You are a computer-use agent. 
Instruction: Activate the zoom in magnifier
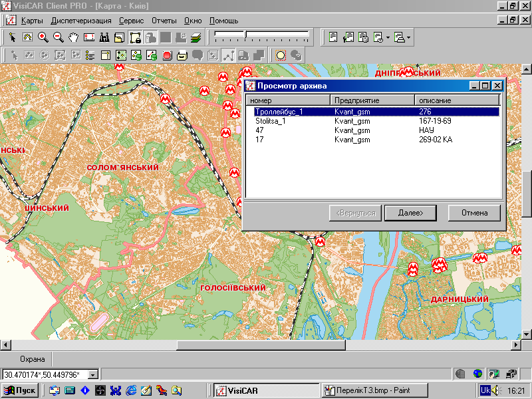tap(43, 37)
